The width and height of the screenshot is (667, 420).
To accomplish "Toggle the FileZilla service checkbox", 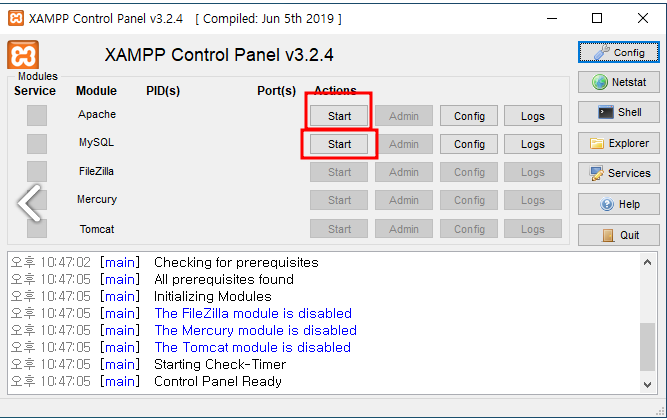I will tap(37, 171).
